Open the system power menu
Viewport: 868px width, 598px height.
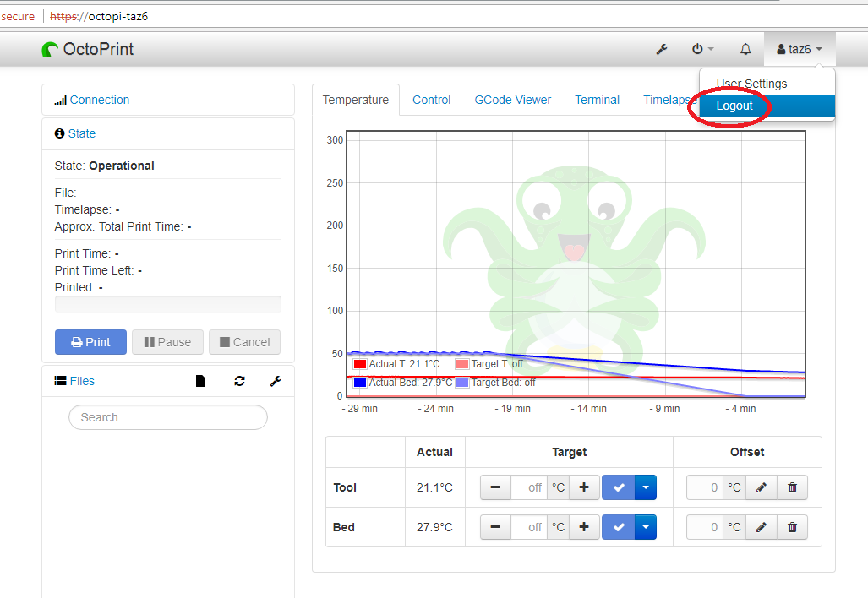point(702,49)
